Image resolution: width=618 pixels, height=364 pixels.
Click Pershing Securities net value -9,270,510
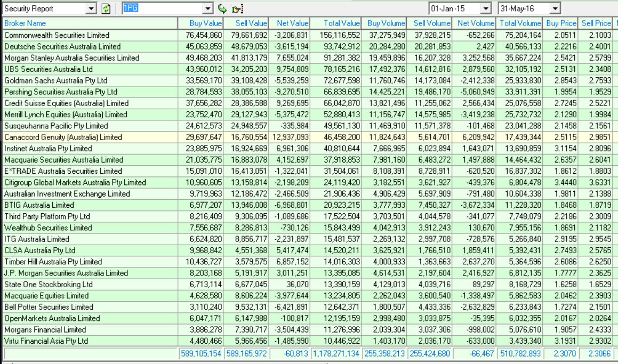coord(292,92)
